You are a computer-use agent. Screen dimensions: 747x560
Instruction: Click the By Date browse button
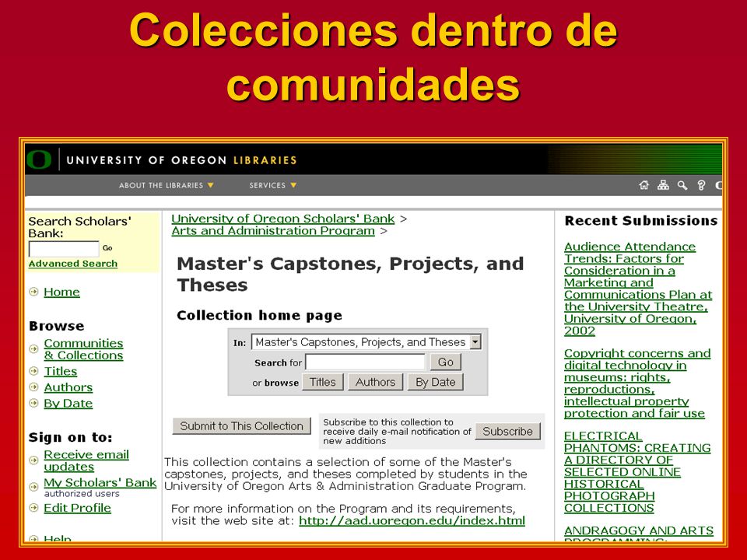point(436,382)
